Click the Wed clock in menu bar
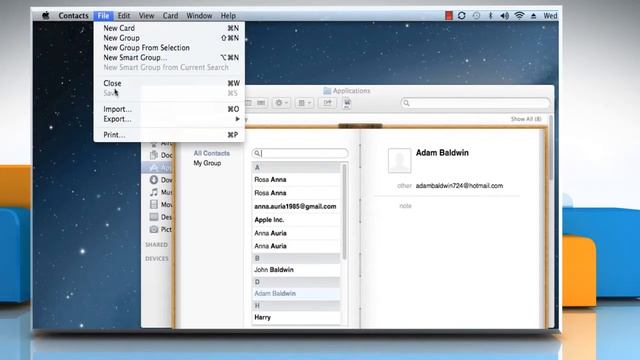Image resolution: width=640 pixels, height=360 pixels. point(550,16)
